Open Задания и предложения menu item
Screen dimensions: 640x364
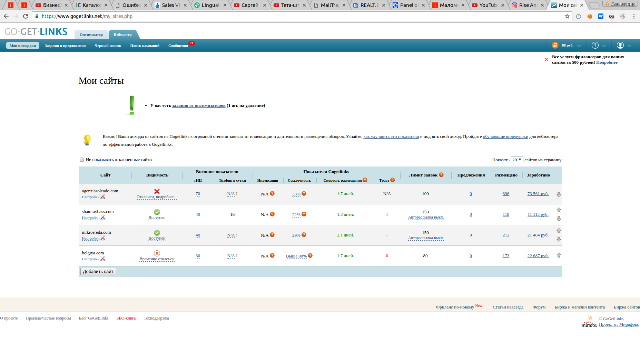(x=65, y=45)
